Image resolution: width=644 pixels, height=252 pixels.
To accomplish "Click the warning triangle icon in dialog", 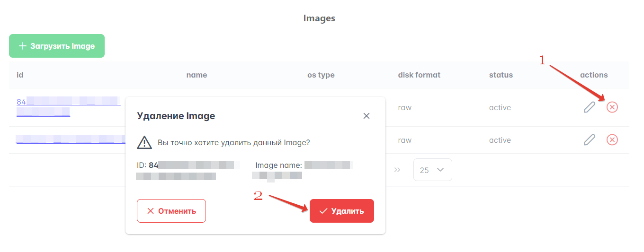I will click(143, 142).
